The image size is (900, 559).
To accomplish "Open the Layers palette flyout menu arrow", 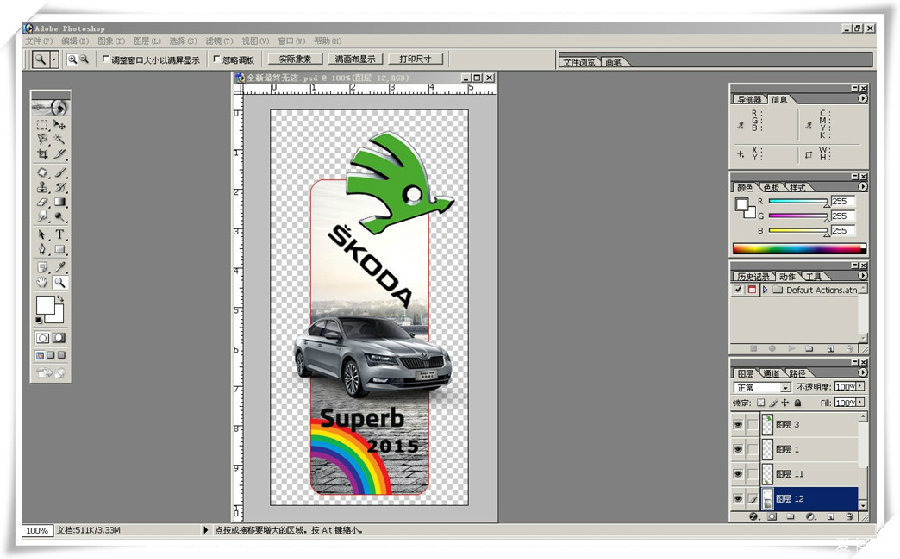I will [863, 372].
